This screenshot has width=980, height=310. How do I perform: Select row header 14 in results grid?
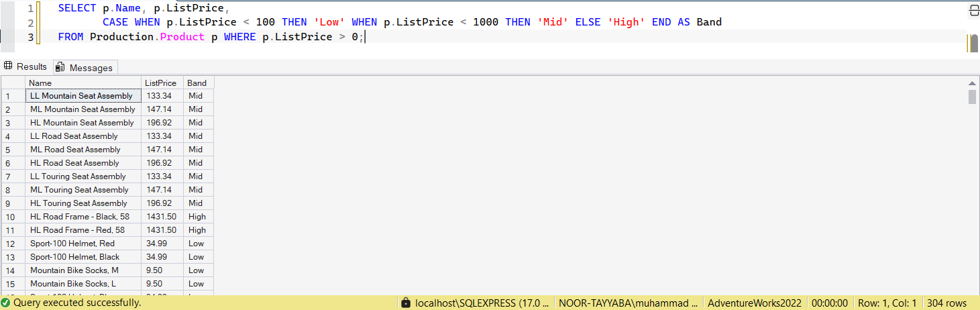click(13, 270)
